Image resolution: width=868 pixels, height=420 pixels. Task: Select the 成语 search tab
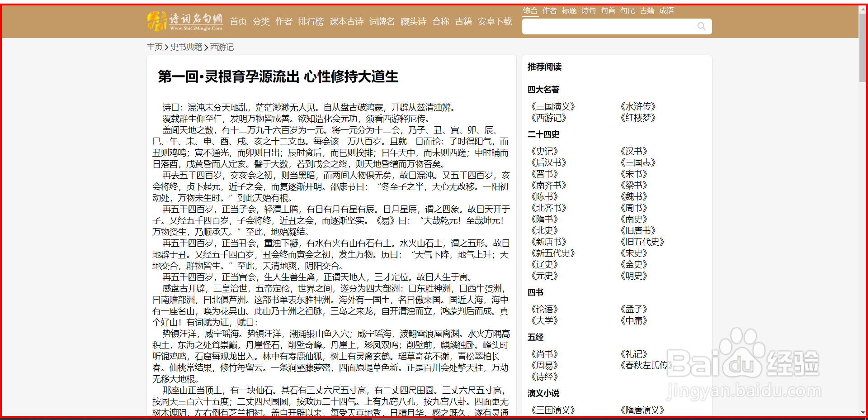pos(666,10)
